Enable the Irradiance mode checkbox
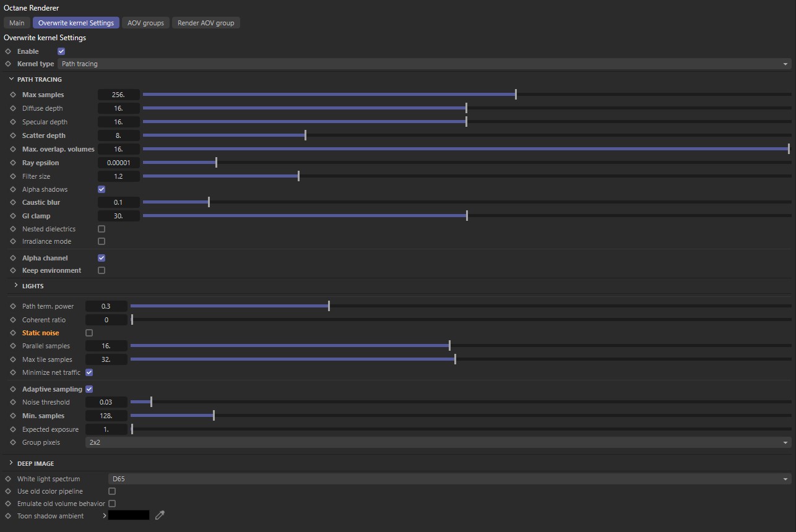796x532 pixels. pyautogui.click(x=102, y=241)
